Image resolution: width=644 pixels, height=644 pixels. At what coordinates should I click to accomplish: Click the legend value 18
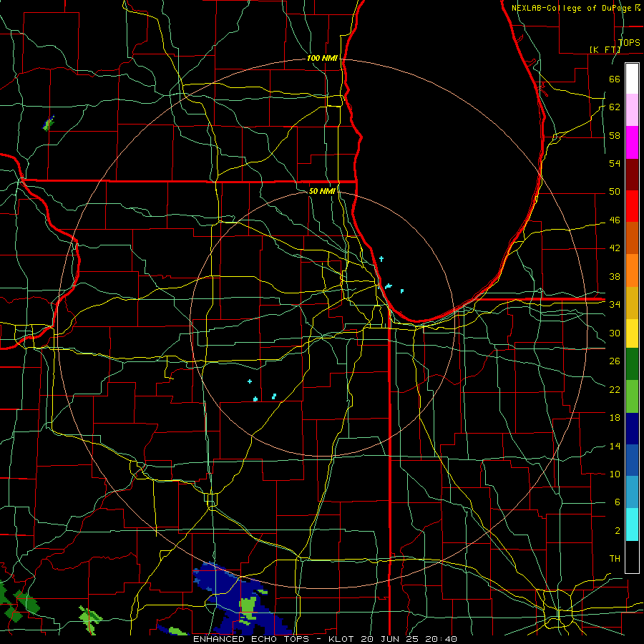tap(615, 418)
